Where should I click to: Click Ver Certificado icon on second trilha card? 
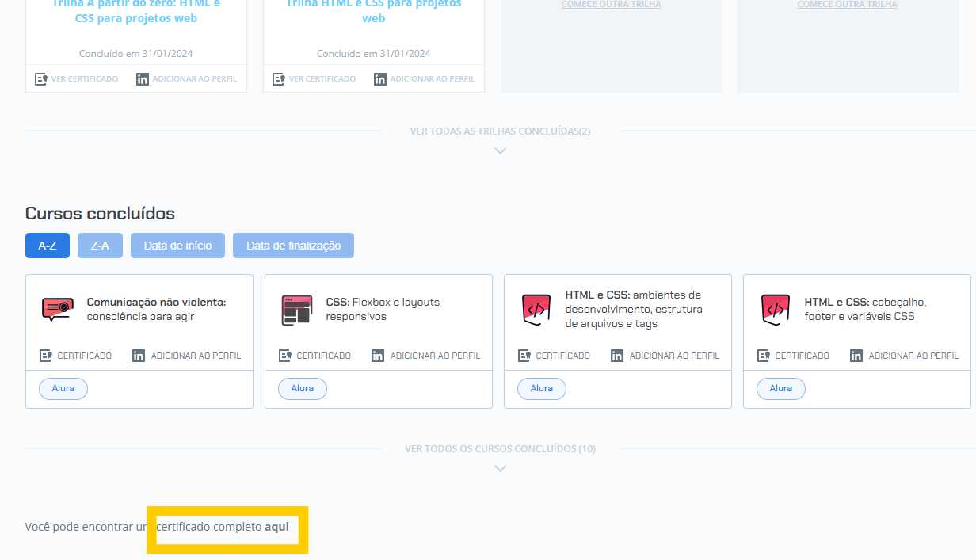click(x=279, y=79)
